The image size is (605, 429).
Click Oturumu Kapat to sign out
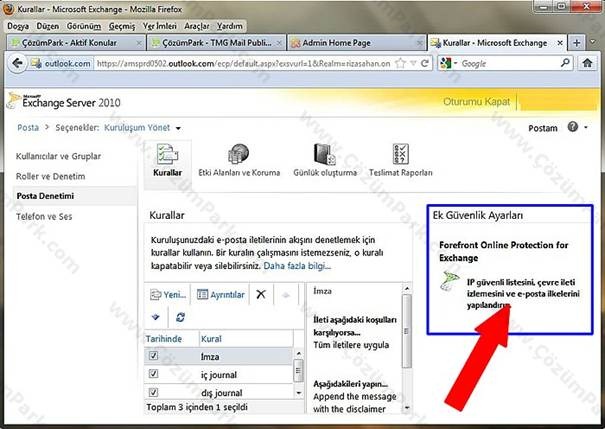477,101
